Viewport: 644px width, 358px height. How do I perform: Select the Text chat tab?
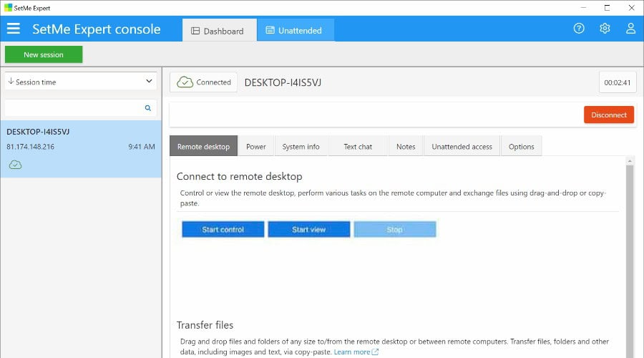tap(358, 147)
